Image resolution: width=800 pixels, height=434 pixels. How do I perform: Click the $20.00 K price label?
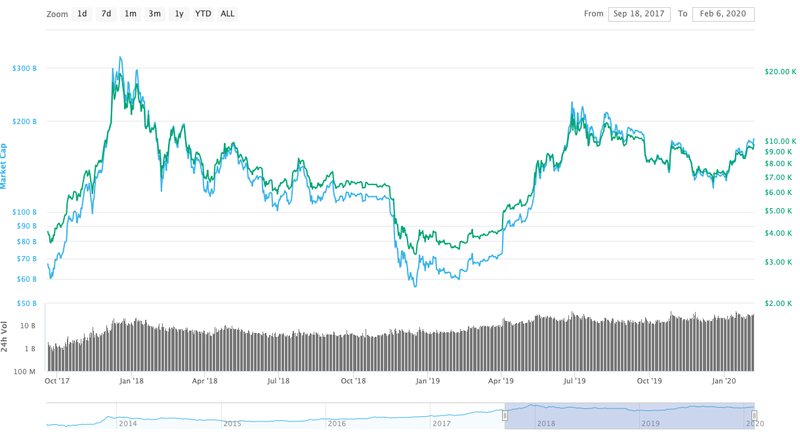[x=780, y=72]
